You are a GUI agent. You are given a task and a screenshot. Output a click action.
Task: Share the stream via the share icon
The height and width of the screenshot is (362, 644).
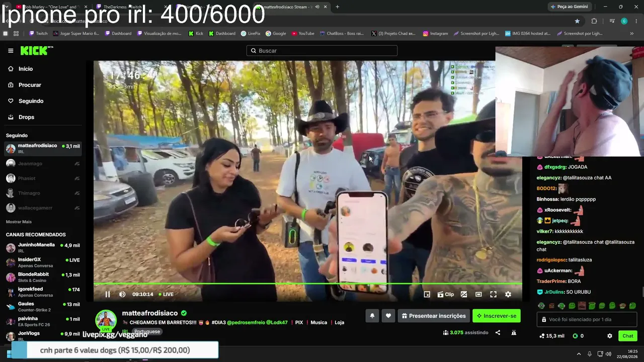[498, 332]
